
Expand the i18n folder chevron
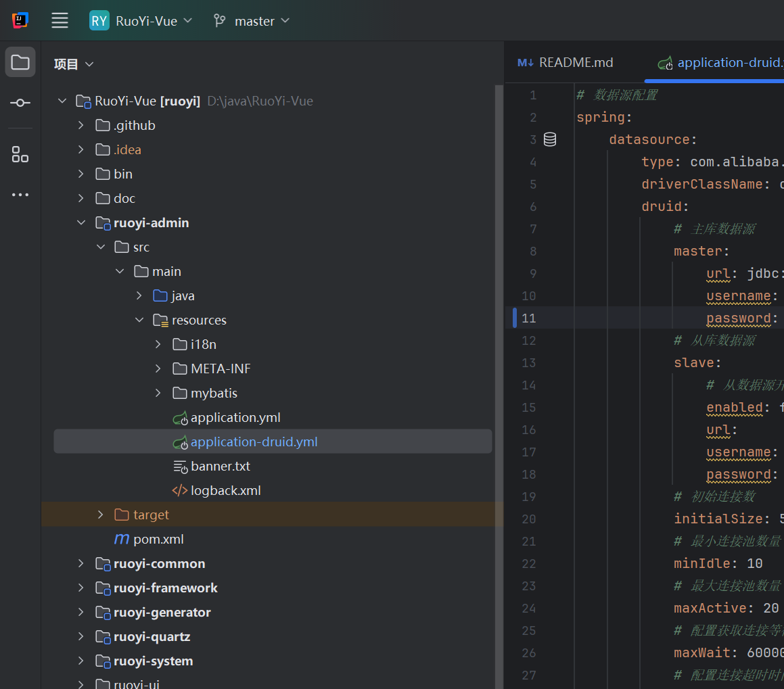158,344
